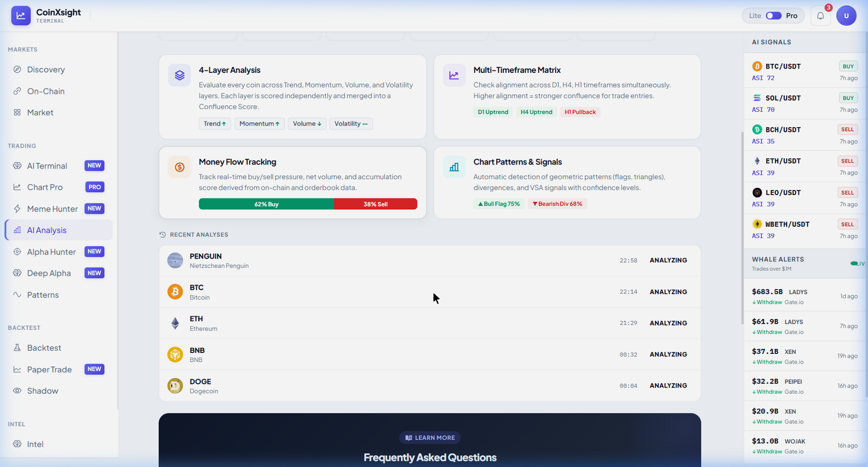Click the AI Analysis bar chart icon
This screenshot has width=868, height=467.
[17, 230]
